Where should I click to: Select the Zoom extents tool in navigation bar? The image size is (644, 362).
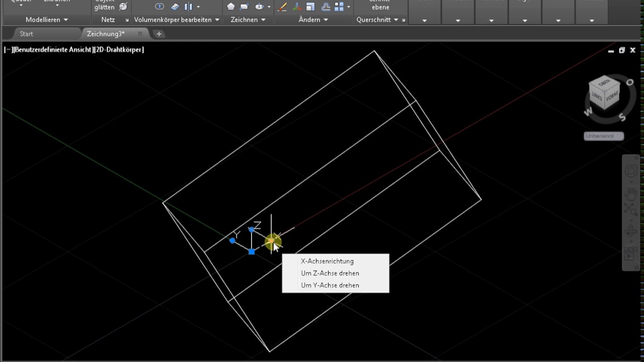click(x=631, y=210)
